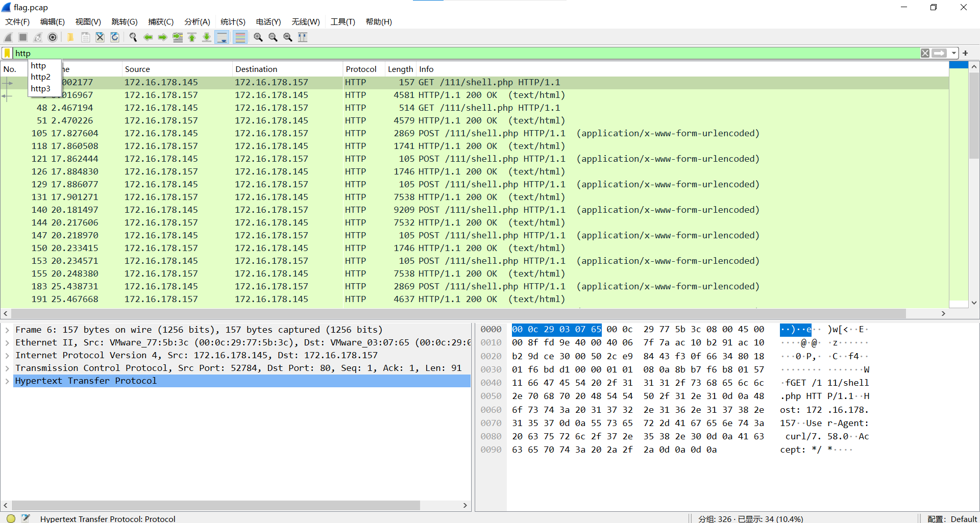
Task: Expand Transmission Control Protocol details
Action: click(7, 368)
